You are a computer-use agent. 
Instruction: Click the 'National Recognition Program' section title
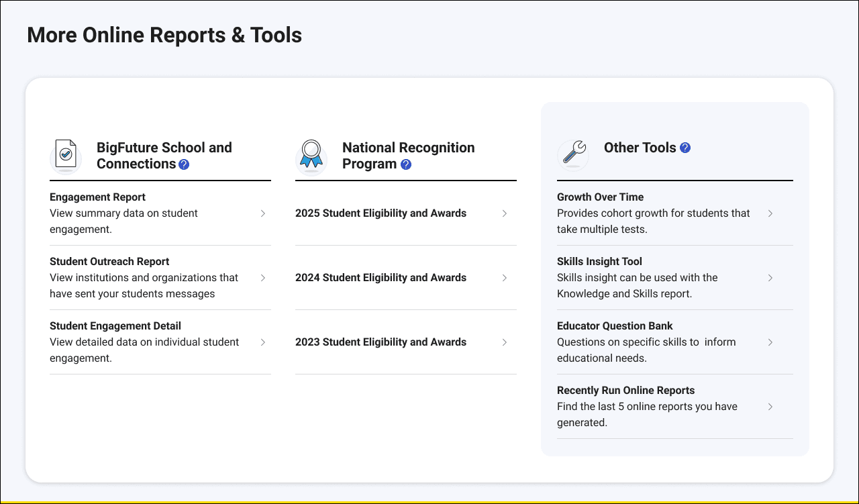tap(408, 156)
